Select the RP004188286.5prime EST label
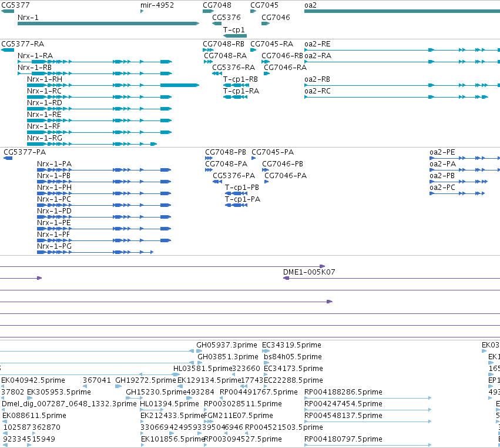The height and width of the screenshot is (448, 500). tap(344, 392)
